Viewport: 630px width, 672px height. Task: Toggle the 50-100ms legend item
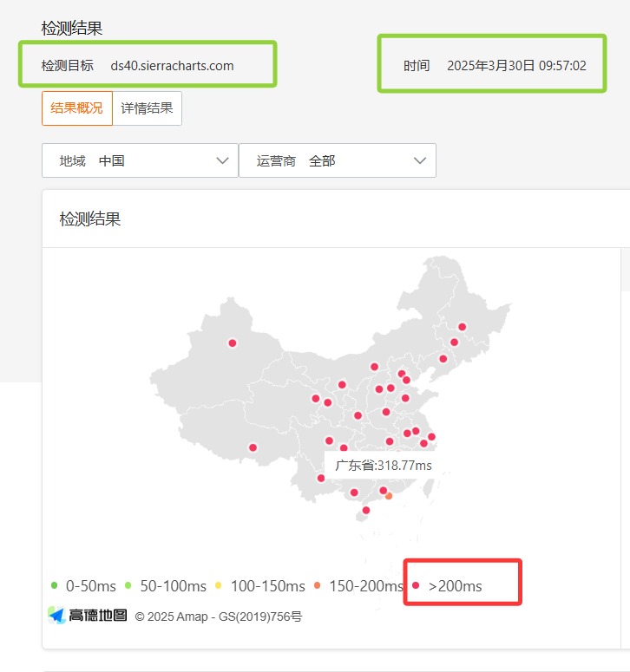[x=166, y=586]
